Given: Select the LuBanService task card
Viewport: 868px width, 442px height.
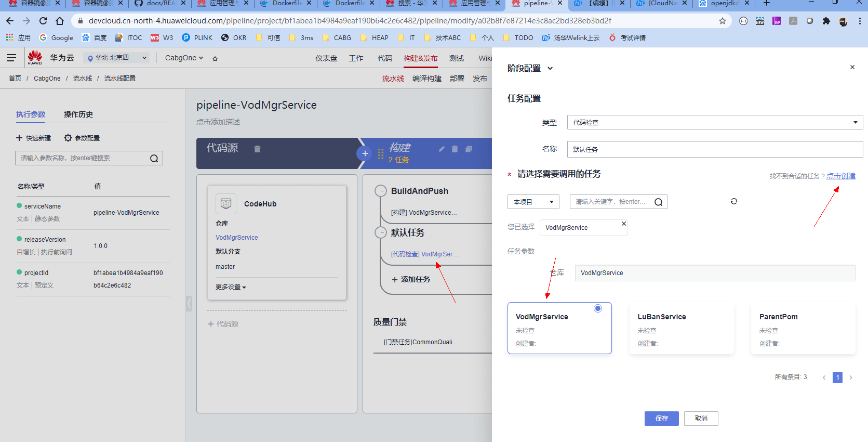Looking at the screenshot, I should tap(682, 328).
